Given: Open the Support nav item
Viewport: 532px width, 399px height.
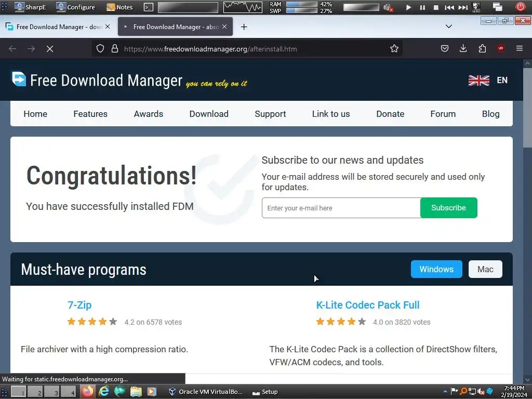Looking at the screenshot, I should pos(270,114).
